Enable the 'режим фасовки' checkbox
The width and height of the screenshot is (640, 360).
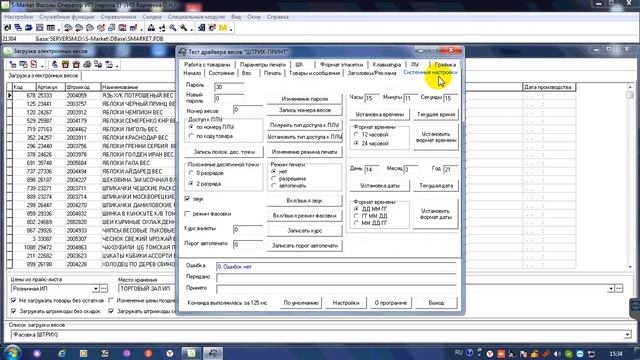pos(187,213)
